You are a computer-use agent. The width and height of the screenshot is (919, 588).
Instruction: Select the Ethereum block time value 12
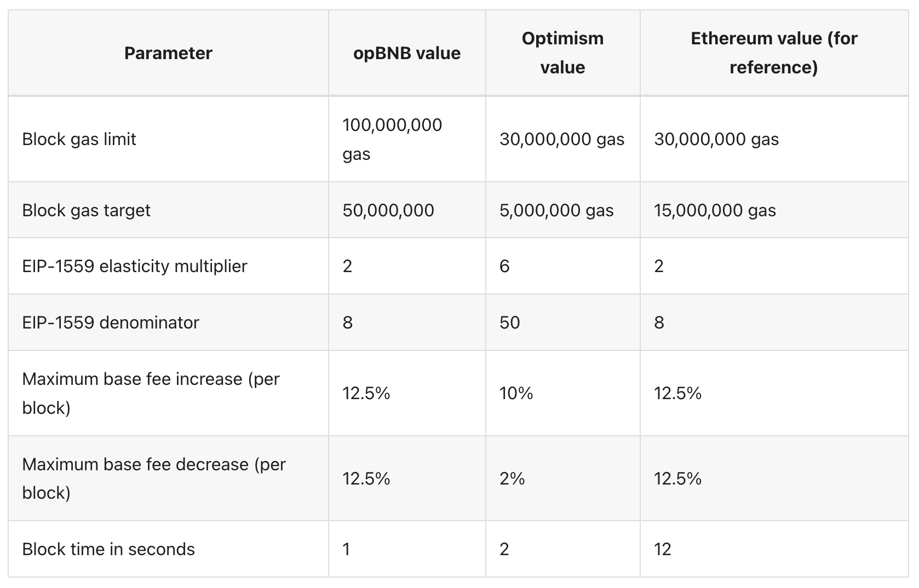point(662,549)
